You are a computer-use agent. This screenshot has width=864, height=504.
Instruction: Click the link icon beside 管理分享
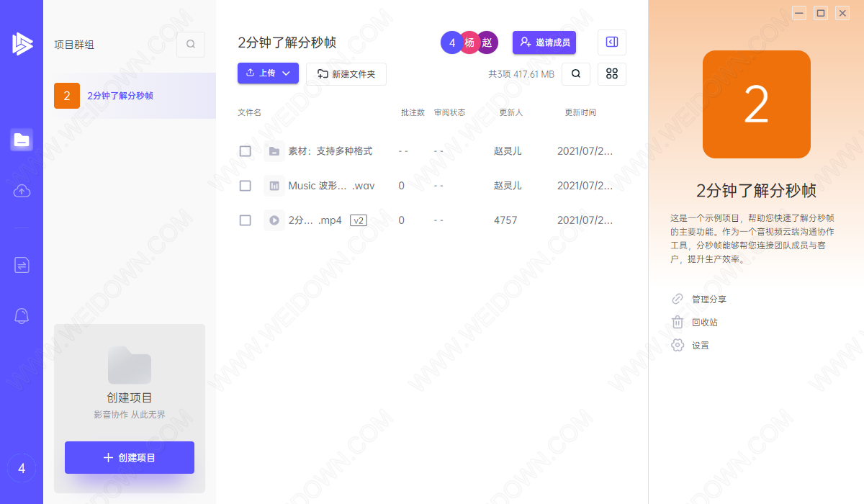point(678,299)
